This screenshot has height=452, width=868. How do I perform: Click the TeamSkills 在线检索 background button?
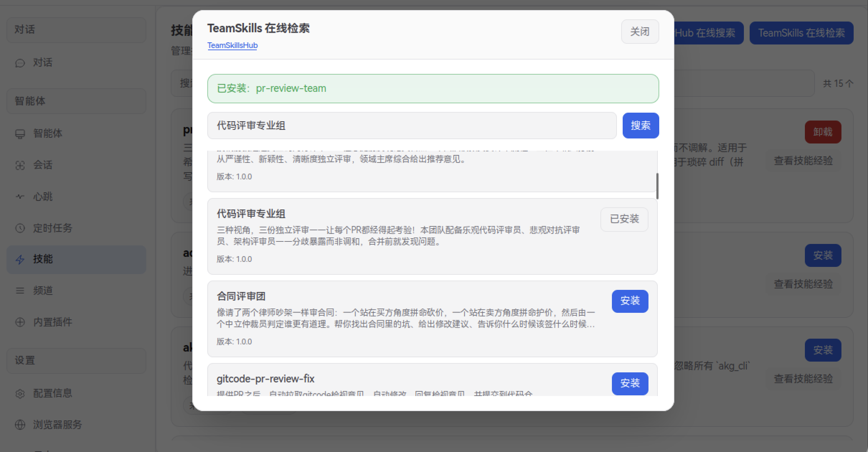801,33
